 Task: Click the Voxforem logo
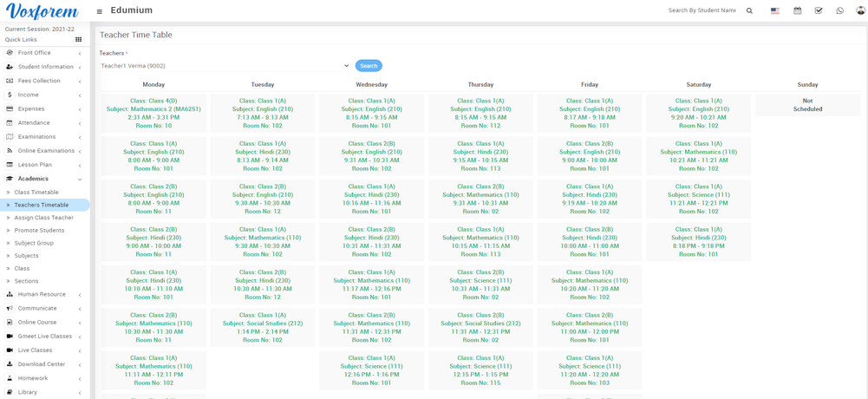[42, 11]
